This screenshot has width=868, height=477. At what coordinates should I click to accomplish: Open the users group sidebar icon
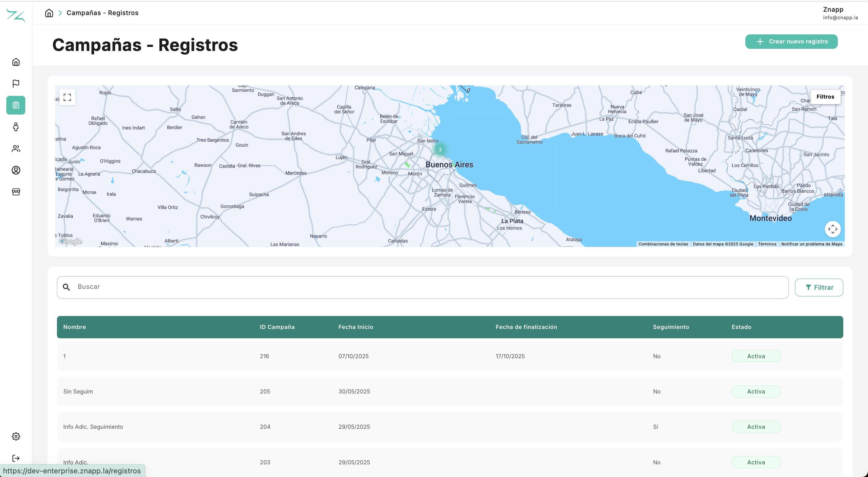point(16,149)
